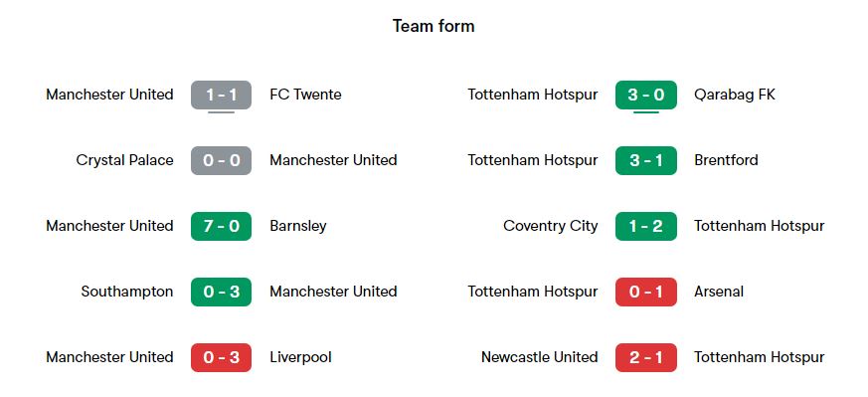Open the 0 - 0 Crystal Palace score badge
This screenshot has width=868, height=397.
[221, 160]
